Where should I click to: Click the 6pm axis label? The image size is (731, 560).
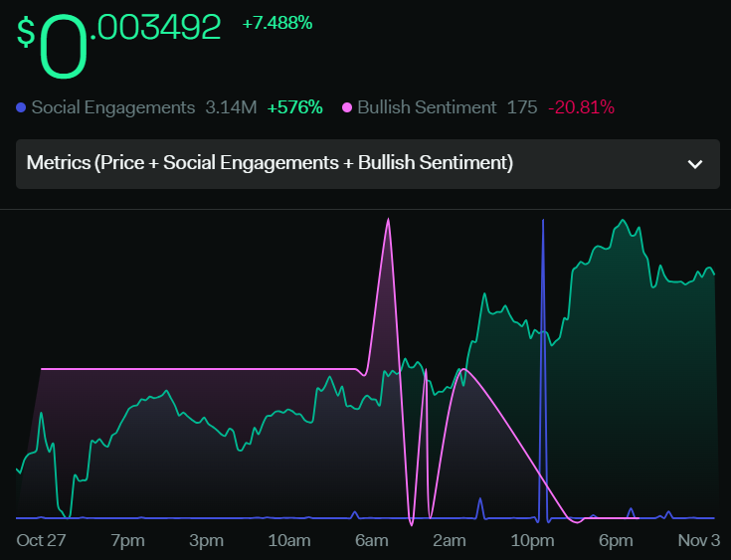click(x=616, y=540)
